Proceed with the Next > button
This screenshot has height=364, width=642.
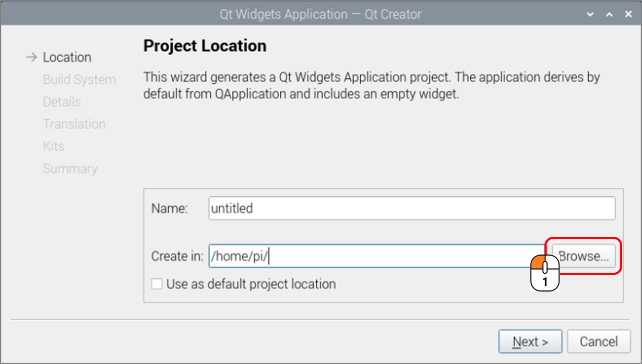(530, 342)
